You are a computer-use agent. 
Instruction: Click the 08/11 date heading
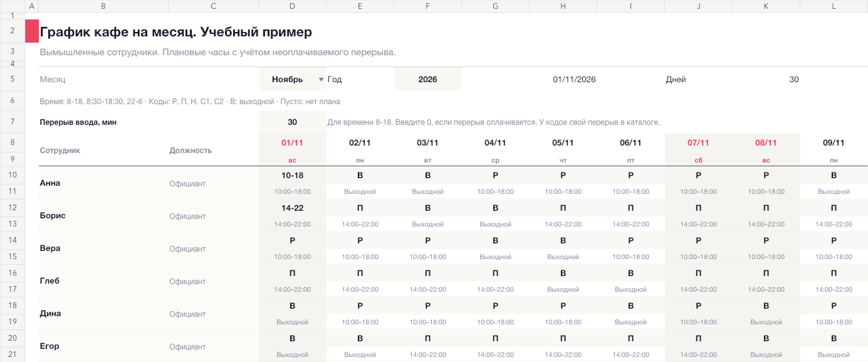click(x=766, y=143)
